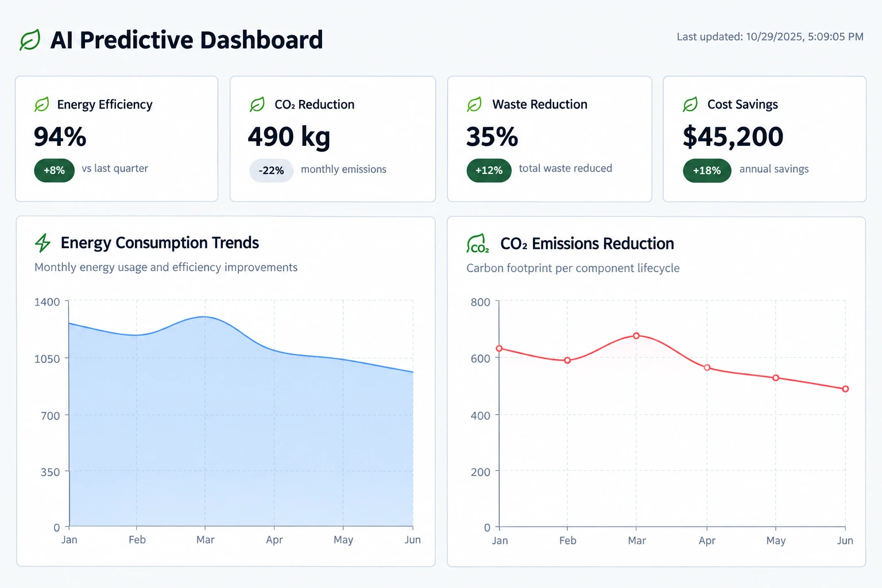Click the 400 label on CO₂ chart axis
The width and height of the screenshot is (882, 588).
[481, 416]
